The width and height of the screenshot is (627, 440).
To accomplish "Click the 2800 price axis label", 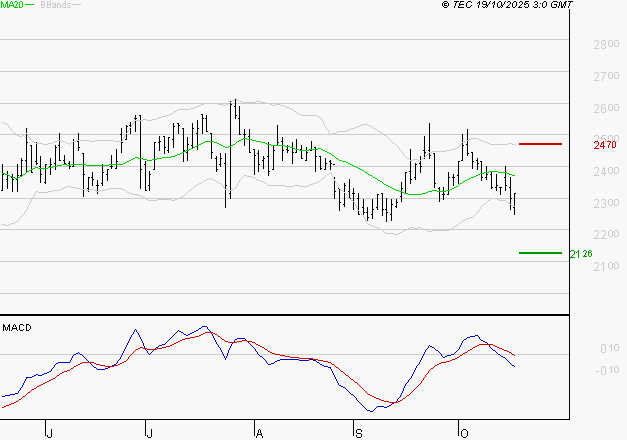I will [x=606, y=44].
